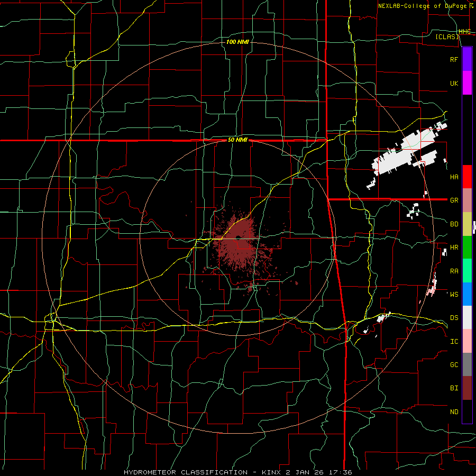Screen dimensions: 476x476
Task: Click the UK legend label
Action: pyautogui.click(x=454, y=83)
